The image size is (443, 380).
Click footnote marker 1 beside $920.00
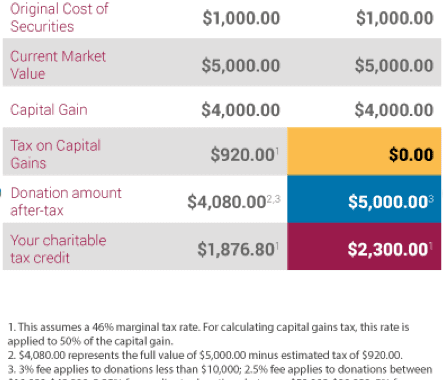[277, 152]
